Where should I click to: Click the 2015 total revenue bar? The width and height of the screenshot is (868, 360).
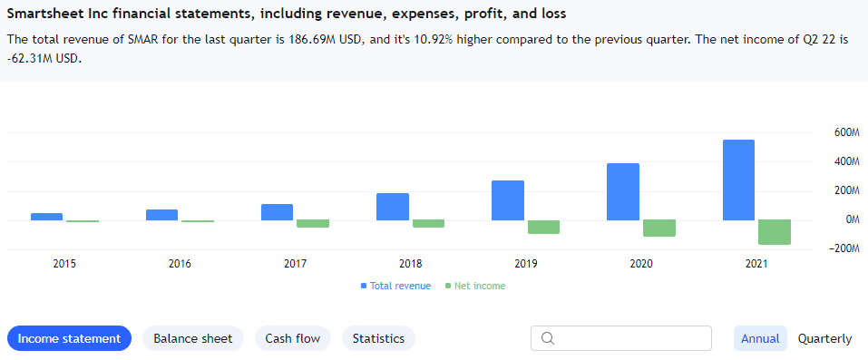pyautogui.click(x=46, y=217)
